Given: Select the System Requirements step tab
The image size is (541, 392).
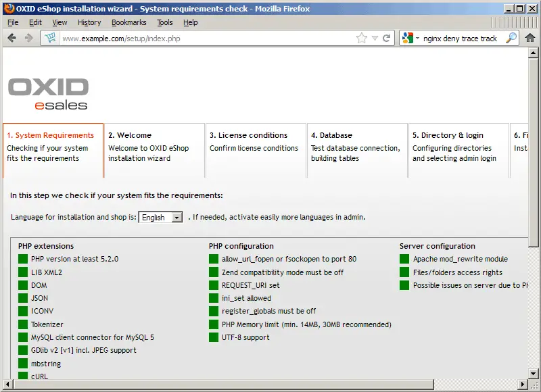Looking at the screenshot, I should tap(53, 150).
